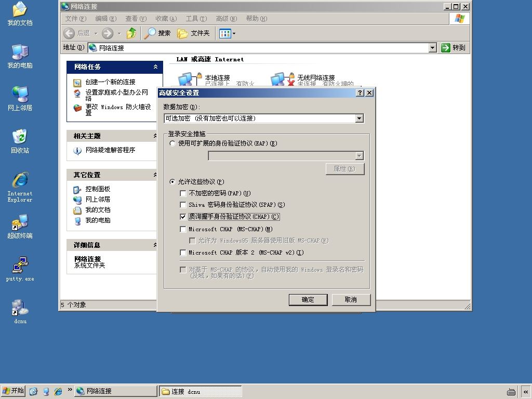Viewport: 532px width, 399px height.
Task: Open the 帮助(H) menu
Action: [257, 19]
